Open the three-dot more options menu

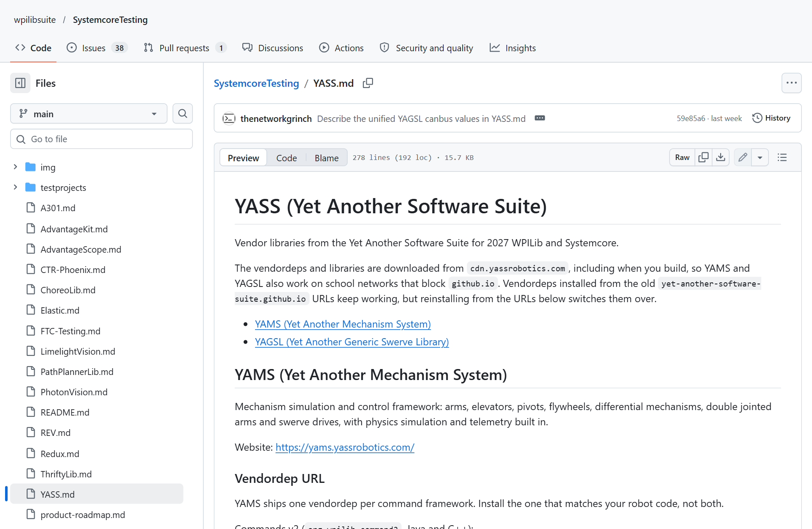(x=791, y=83)
